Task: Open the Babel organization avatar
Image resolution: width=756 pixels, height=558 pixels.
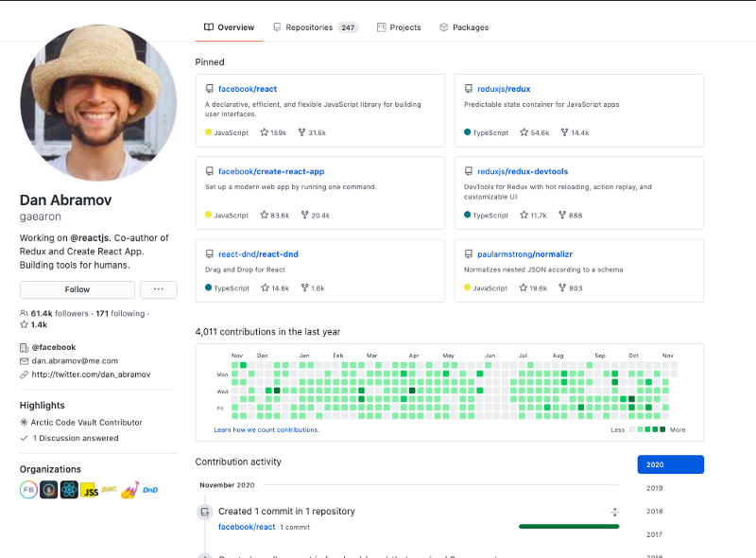Action: pyautogui.click(x=110, y=490)
